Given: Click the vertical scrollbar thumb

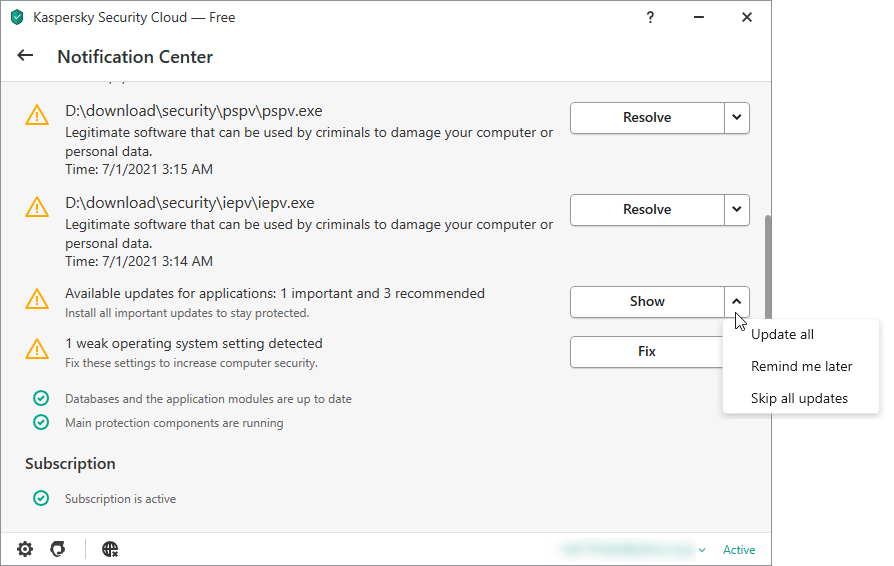Looking at the screenshot, I should pos(767,267).
